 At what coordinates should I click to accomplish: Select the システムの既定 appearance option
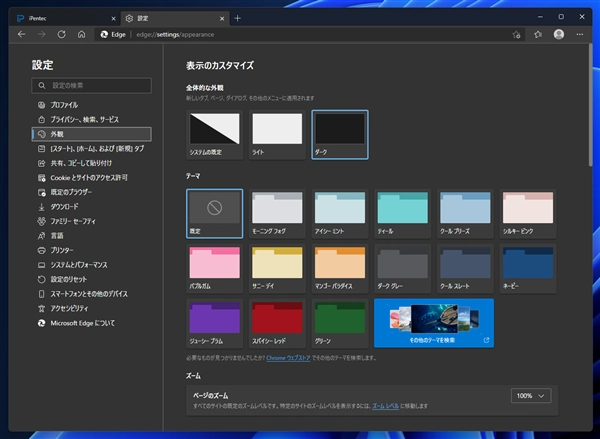[214, 134]
